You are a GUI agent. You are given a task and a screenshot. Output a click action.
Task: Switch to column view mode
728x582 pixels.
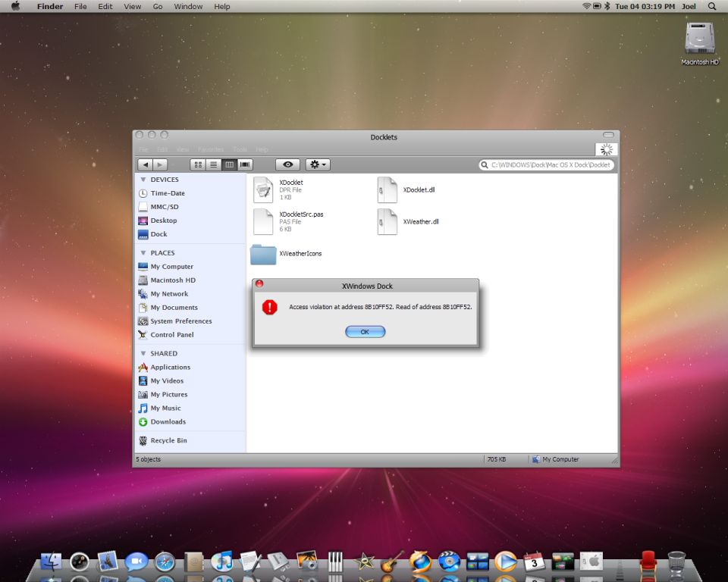[229, 164]
